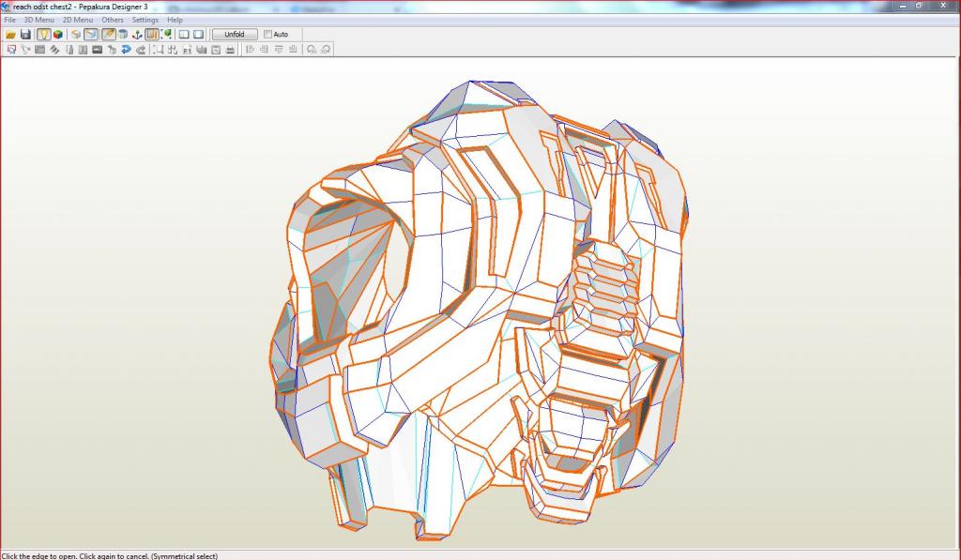Switch to the split two-pane window layout
The image size is (961, 560).
tap(184, 35)
